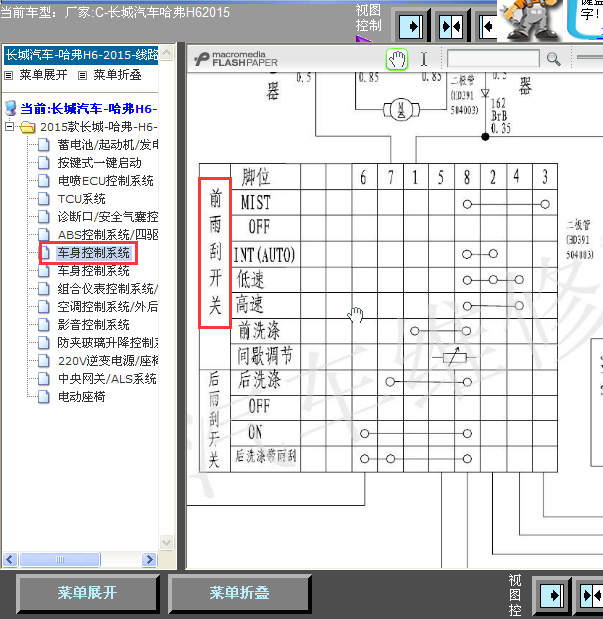Open 电动座椅 tree item
Image resolution: width=603 pixels, height=619 pixels.
point(81,397)
